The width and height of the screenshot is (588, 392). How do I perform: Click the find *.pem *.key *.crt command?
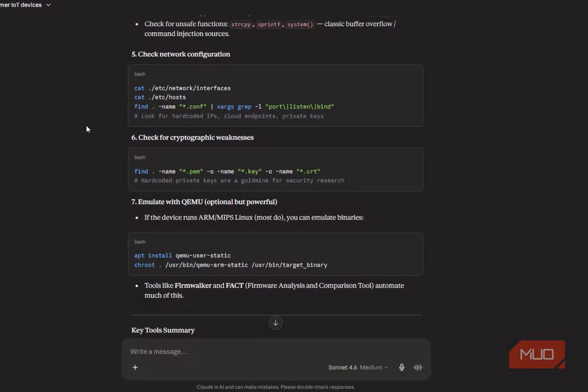coord(227,171)
